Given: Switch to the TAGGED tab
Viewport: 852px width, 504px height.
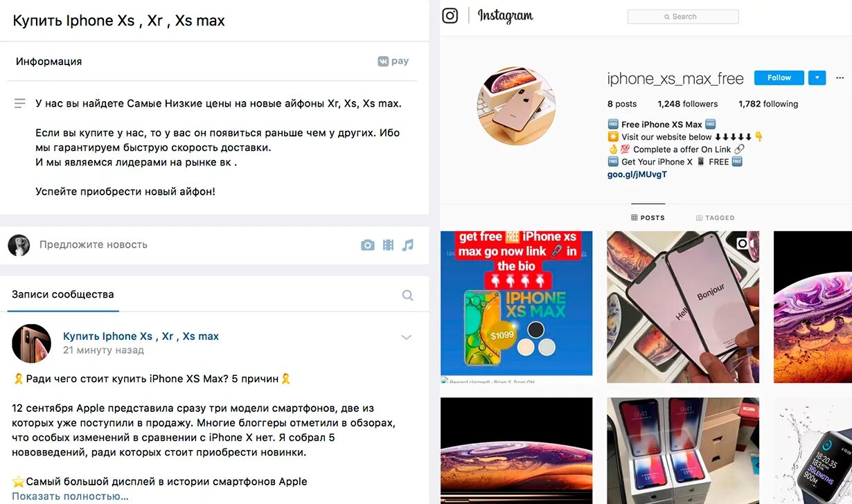Looking at the screenshot, I should click(715, 217).
